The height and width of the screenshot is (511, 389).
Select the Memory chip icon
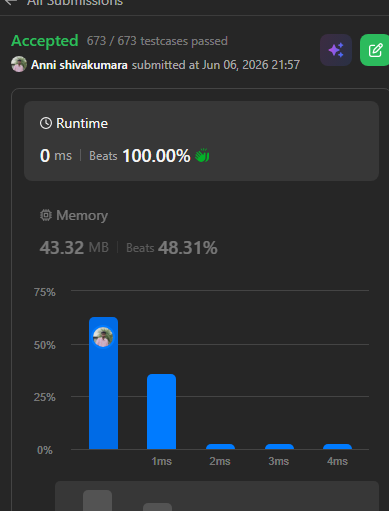point(46,215)
